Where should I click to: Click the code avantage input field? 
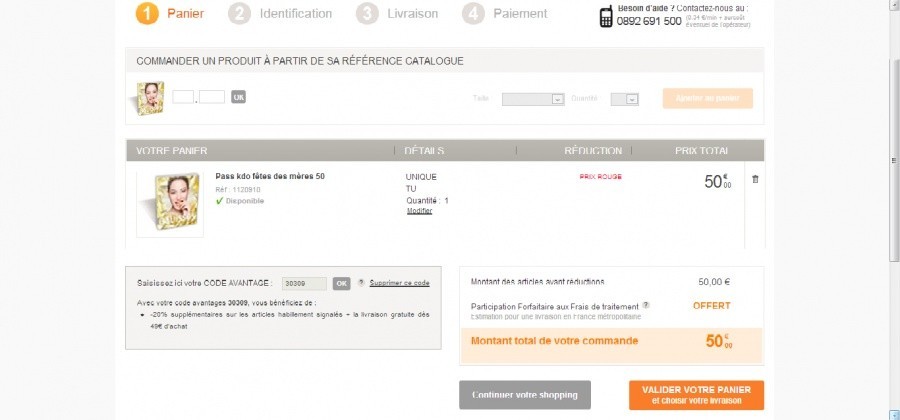point(304,283)
